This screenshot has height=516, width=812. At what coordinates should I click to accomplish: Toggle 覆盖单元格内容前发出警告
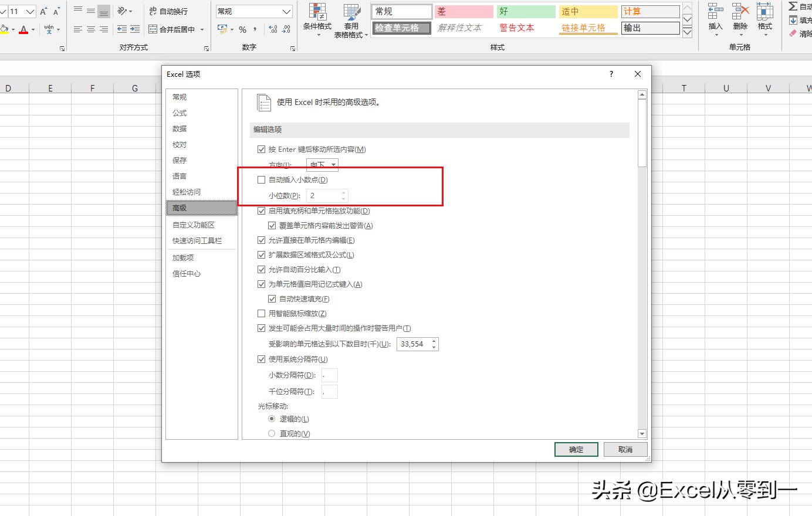[x=272, y=226]
